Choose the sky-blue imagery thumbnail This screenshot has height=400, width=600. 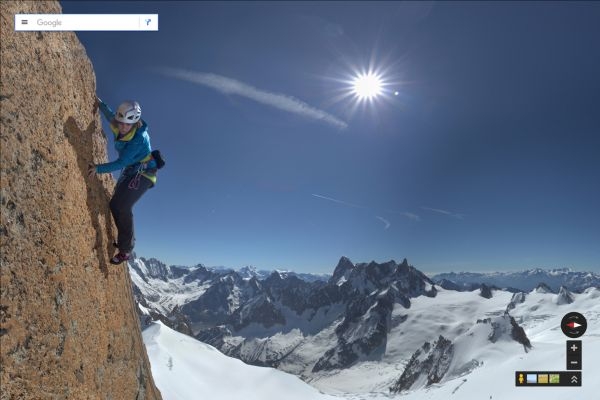[532, 379]
